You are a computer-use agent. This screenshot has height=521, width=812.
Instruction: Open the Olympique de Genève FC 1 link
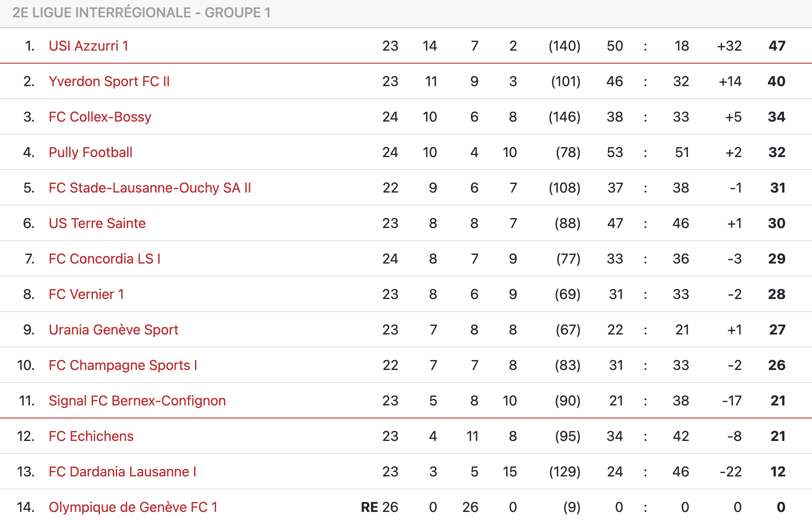point(133,507)
